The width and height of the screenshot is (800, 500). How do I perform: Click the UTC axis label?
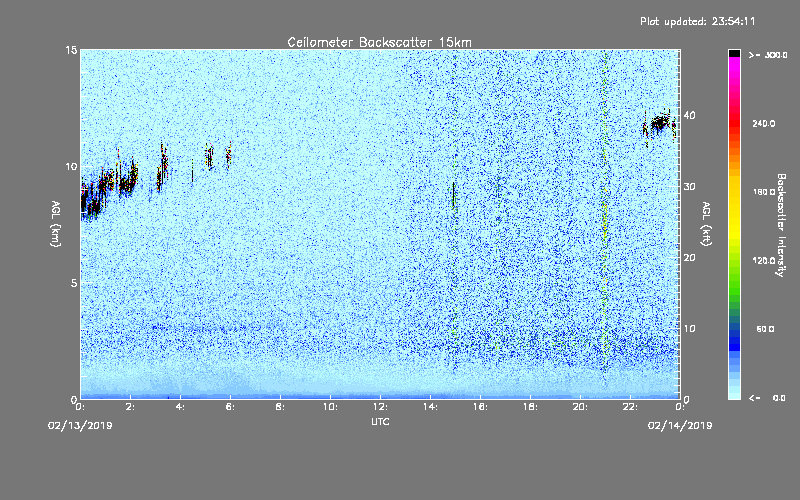point(380,421)
